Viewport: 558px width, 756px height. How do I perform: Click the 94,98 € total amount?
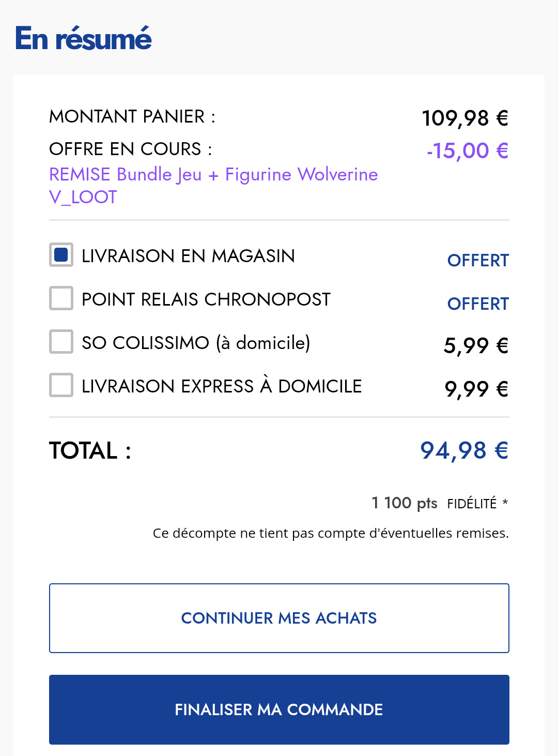click(464, 450)
